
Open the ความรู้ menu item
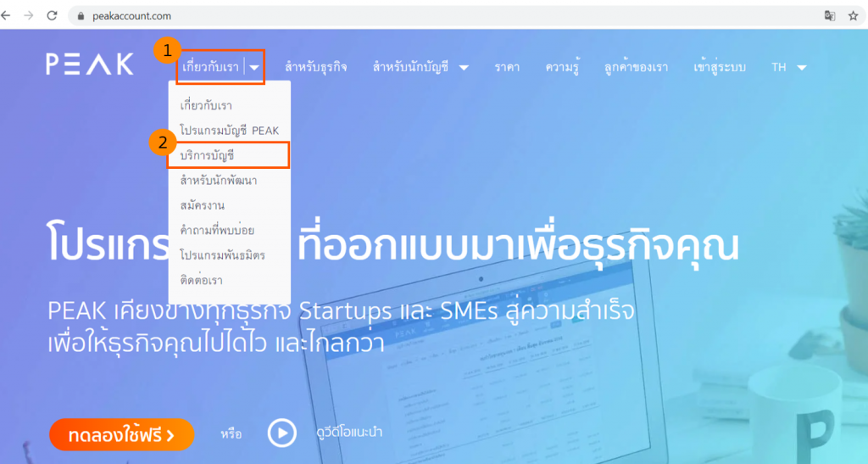(x=562, y=67)
